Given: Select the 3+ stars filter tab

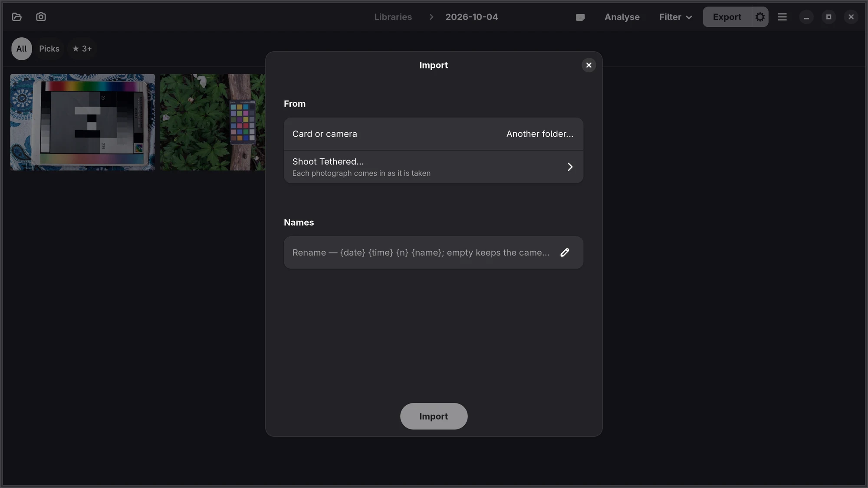Looking at the screenshot, I should [x=82, y=49].
